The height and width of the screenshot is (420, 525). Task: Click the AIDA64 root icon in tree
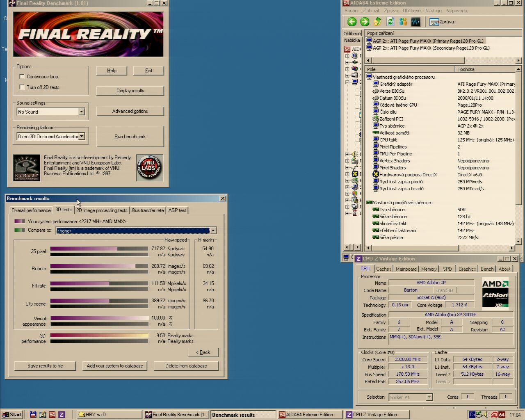coord(347,49)
